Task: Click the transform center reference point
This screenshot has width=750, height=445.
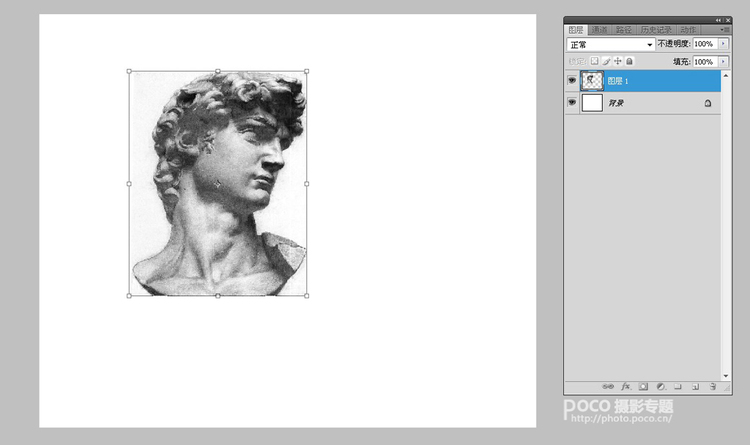Action: [217, 184]
